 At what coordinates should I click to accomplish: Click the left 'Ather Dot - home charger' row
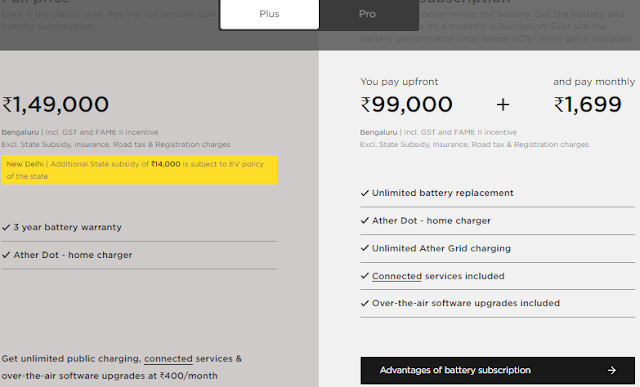coord(139,255)
